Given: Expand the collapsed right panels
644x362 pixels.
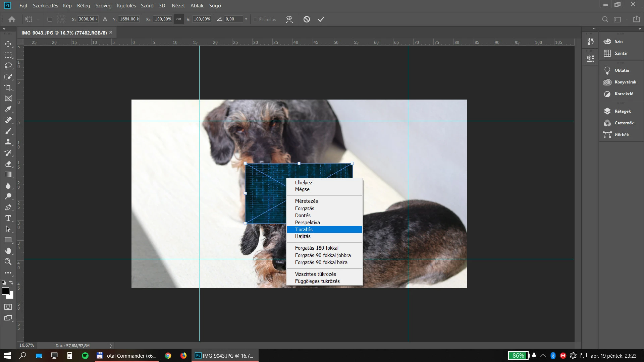Looking at the screenshot, I should tap(640, 29).
